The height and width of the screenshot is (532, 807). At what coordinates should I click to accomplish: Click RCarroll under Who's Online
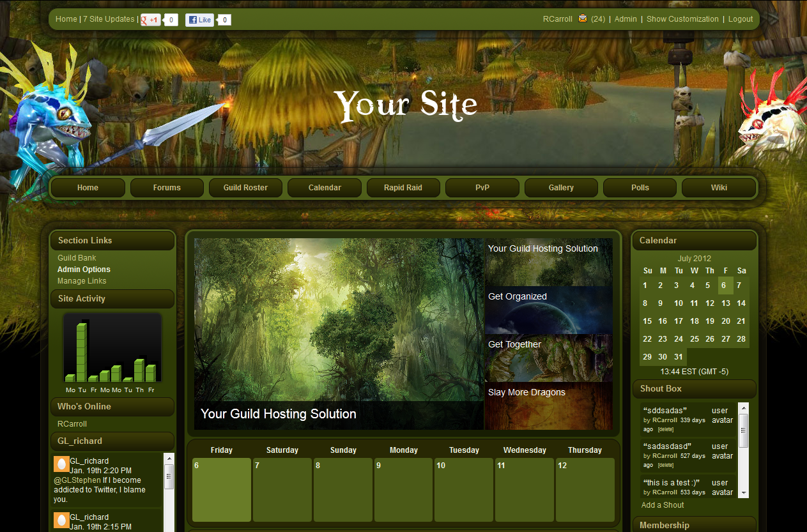(72, 424)
